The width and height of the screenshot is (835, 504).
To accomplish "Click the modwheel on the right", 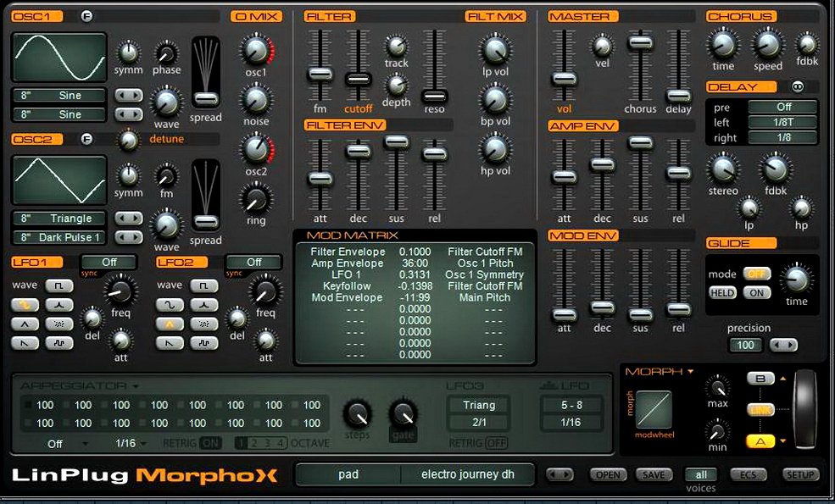I will click(804, 410).
